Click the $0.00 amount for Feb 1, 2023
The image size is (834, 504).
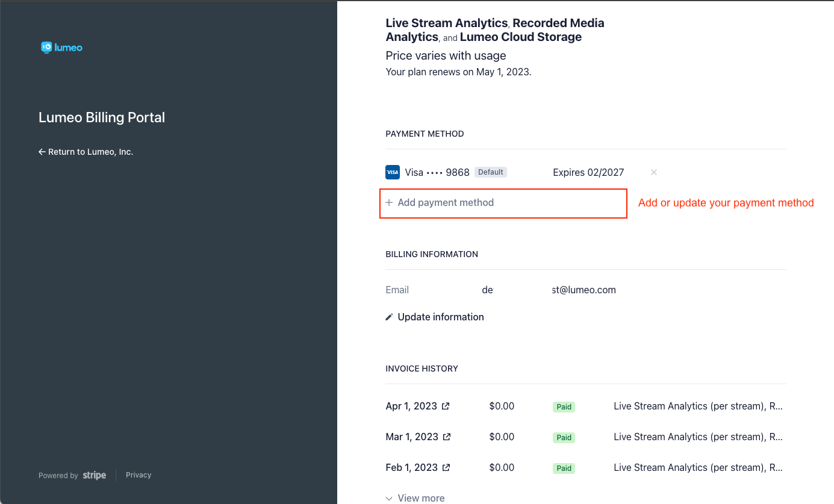click(502, 467)
